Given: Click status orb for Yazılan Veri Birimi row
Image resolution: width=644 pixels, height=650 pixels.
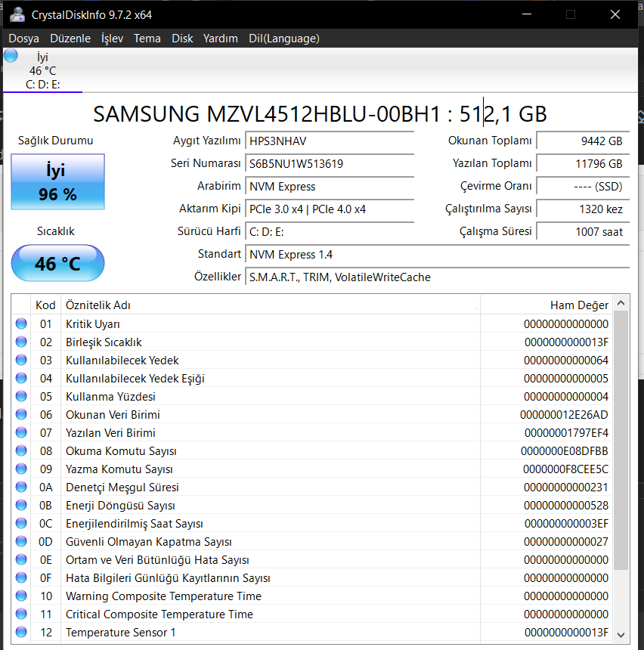Looking at the screenshot, I should pos(21,433).
